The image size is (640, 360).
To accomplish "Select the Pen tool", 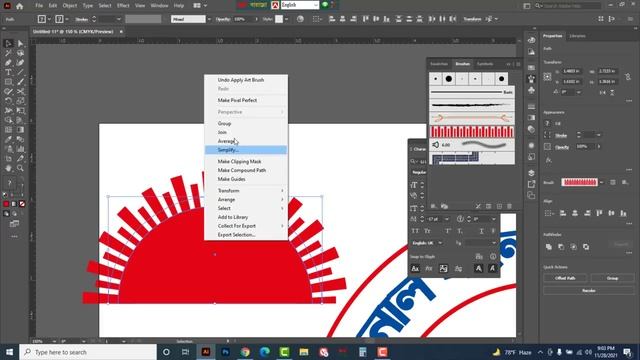I will tap(8, 63).
